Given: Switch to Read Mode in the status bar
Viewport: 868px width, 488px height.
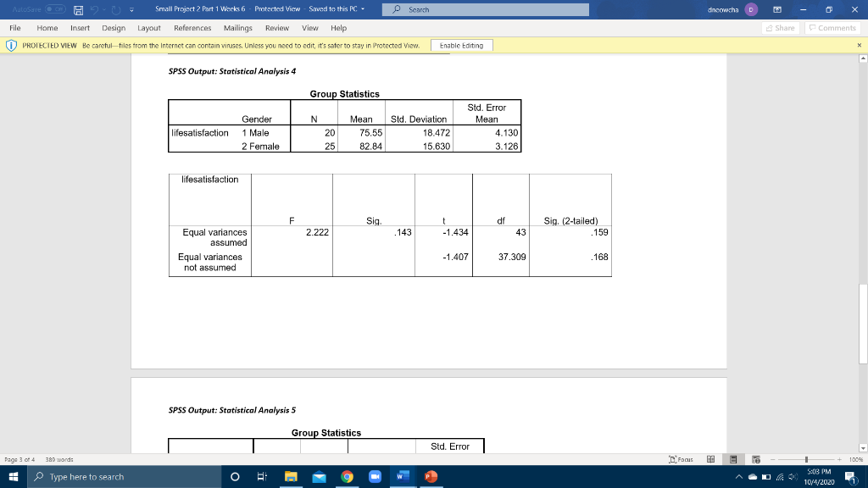Looking at the screenshot, I should 710,458.
